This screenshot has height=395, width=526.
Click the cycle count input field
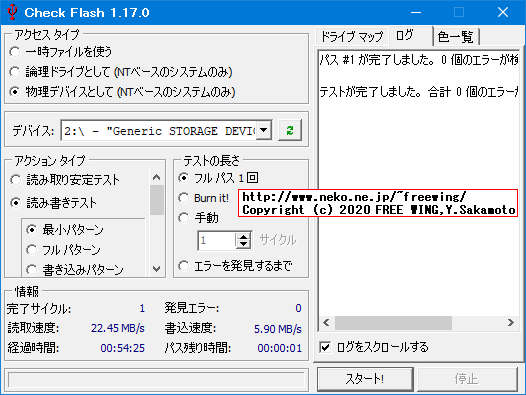click(x=217, y=240)
